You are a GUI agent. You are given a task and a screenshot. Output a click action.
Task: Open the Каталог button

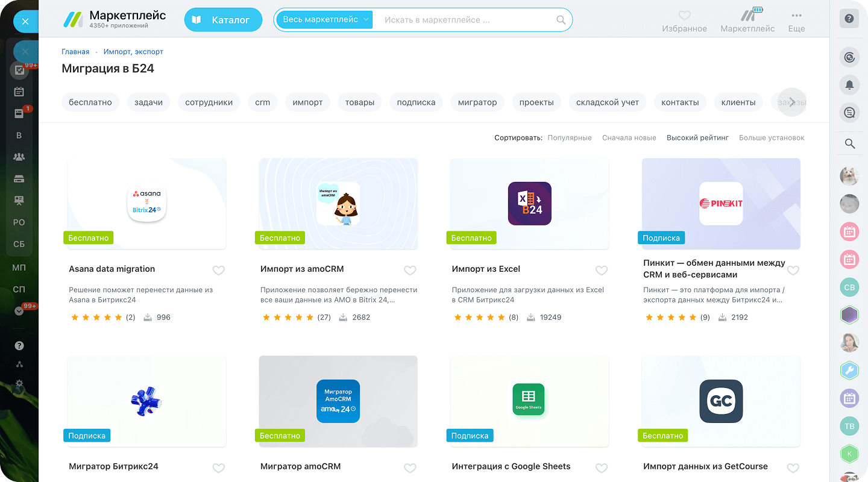coord(223,20)
